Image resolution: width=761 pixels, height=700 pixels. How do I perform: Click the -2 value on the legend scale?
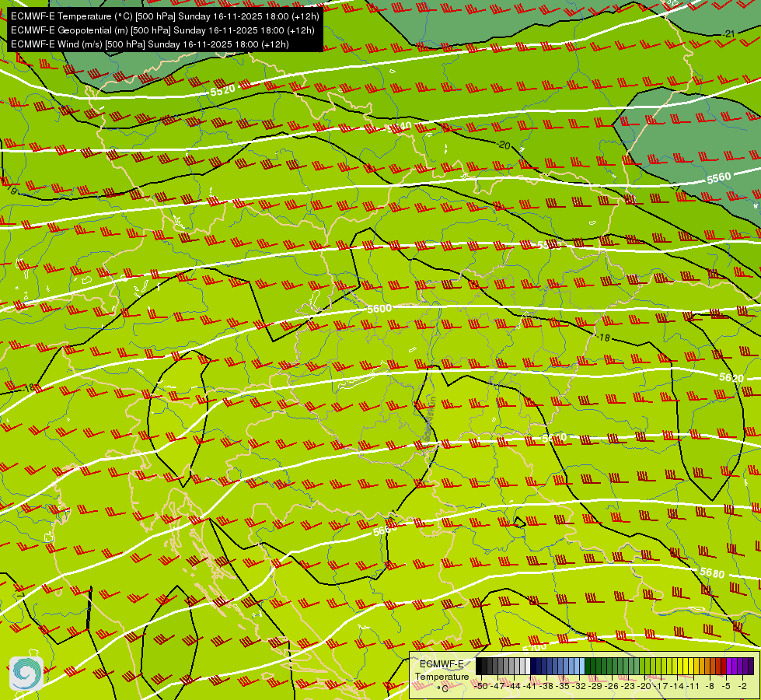742,686
